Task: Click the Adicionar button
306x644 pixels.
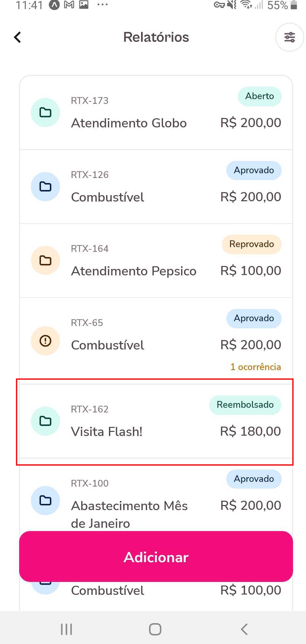Action: click(156, 557)
